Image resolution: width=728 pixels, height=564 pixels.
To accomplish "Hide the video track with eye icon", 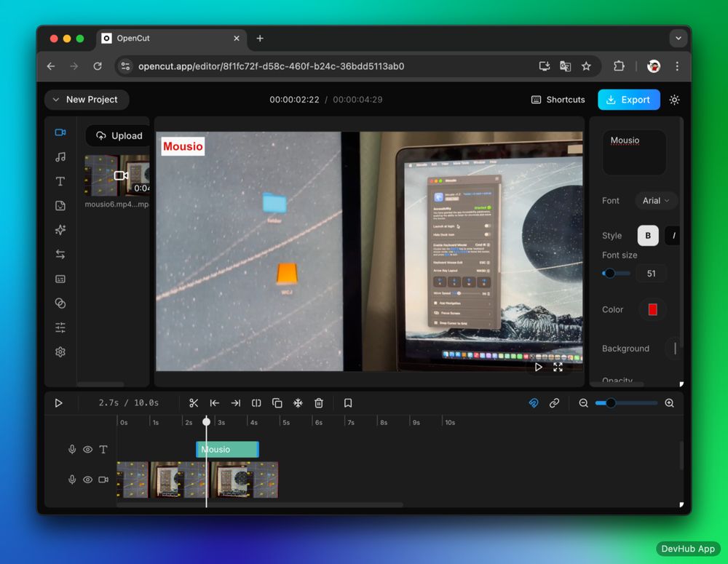I will pos(88,480).
